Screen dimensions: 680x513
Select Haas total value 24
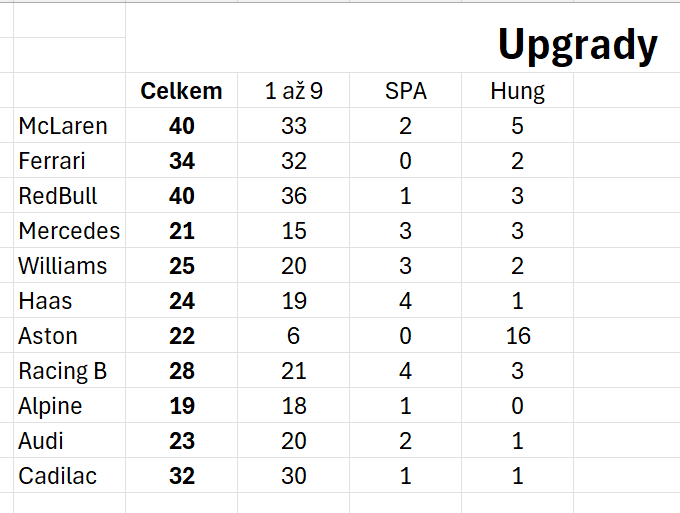coord(181,301)
